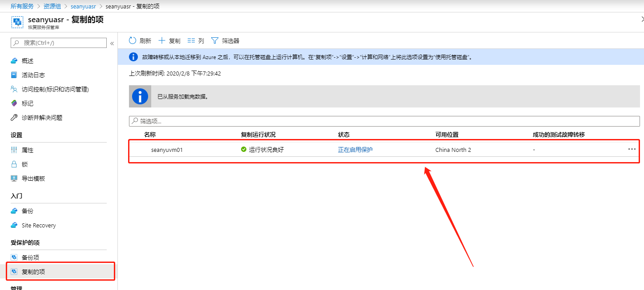This screenshot has height=290, width=644.
Task: Click the 导出模板 monitor icon
Action: [x=14, y=179]
